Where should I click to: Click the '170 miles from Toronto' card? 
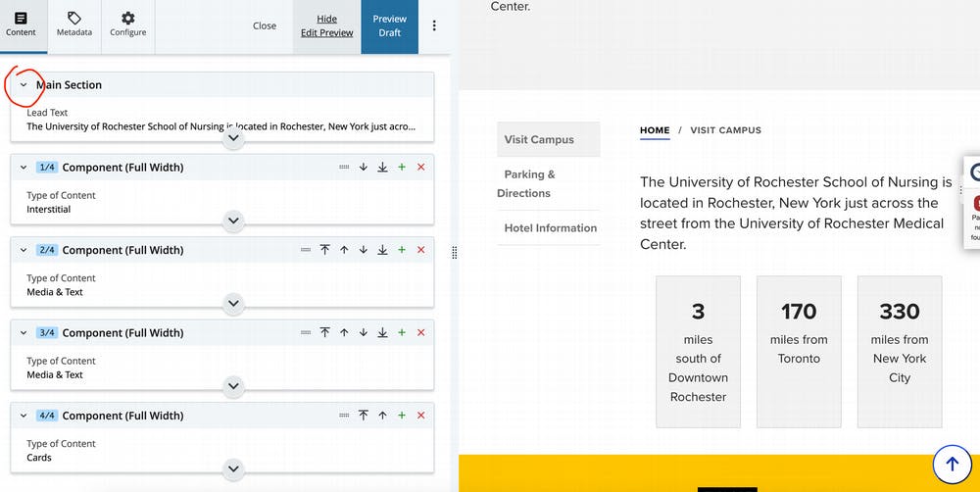pos(799,351)
